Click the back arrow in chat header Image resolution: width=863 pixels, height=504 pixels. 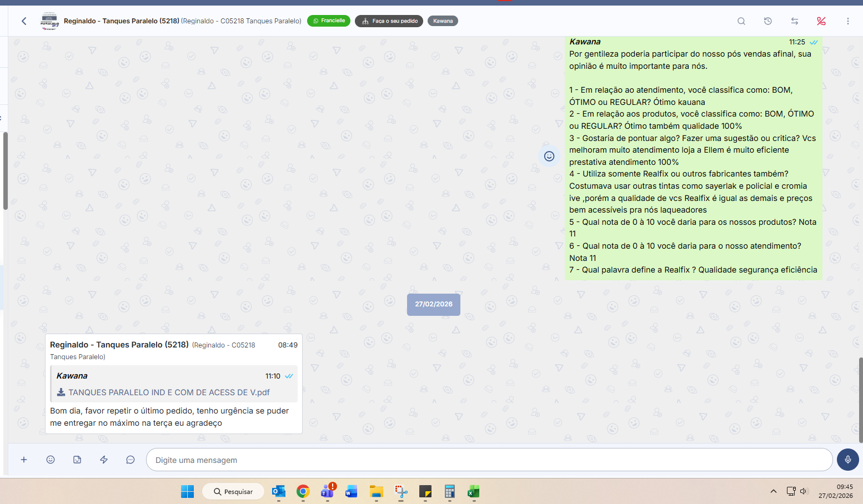pyautogui.click(x=24, y=21)
